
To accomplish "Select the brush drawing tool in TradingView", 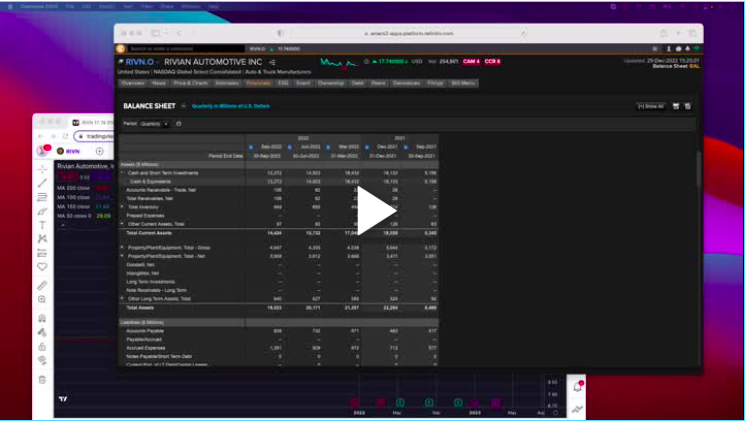I will point(42,211).
